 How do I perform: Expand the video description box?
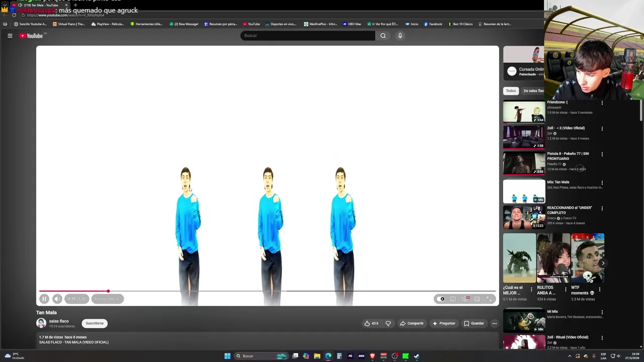pyautogui.click(x=267, y=340)
